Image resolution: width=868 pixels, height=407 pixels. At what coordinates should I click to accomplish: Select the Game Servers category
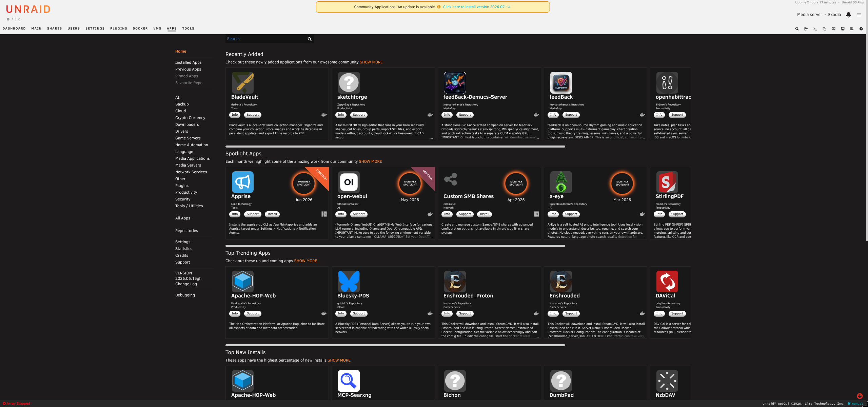188,138
